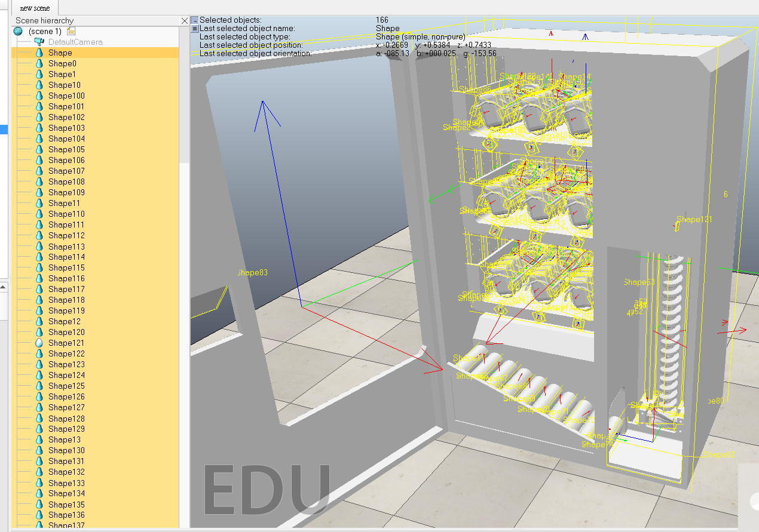Click the (scene 1) root label
This screenshot has height=532, width=759.
(x=45, y=31)
